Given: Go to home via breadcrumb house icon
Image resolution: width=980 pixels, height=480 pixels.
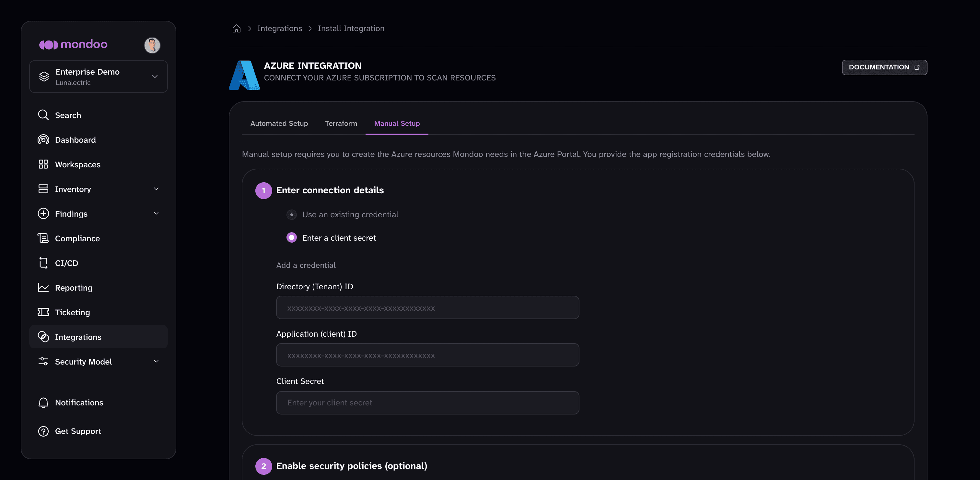Looking at the screenshot, I should click(x=237, y=29).
